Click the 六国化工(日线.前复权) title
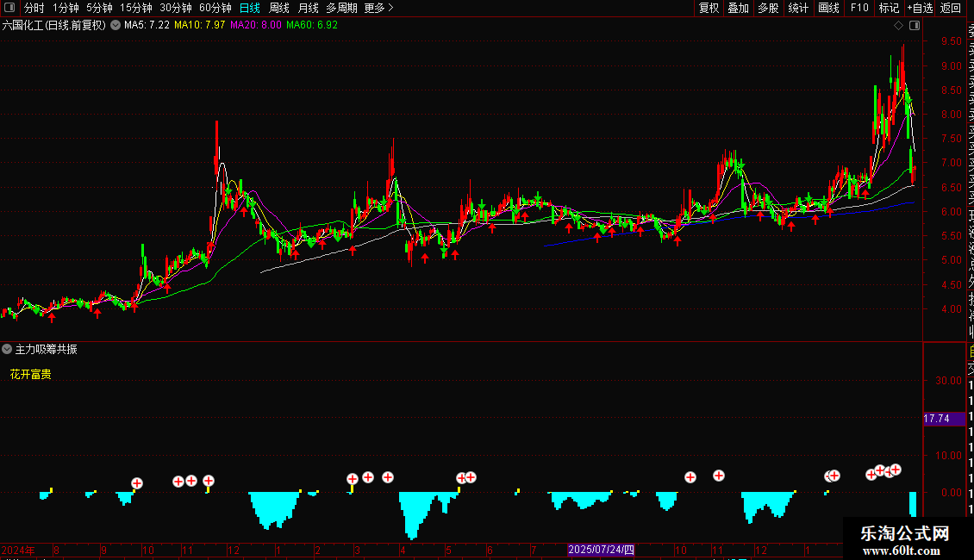The width and height of the screenshot is (974, 560). coord(54,25)
